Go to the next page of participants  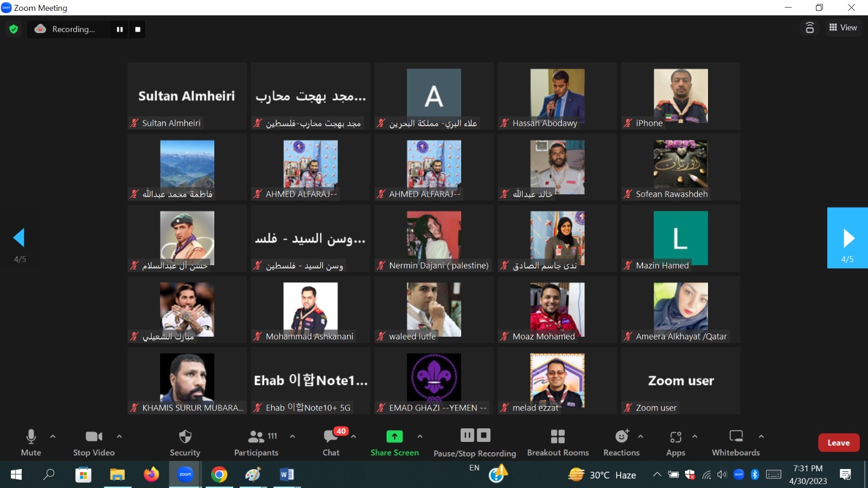847,238
